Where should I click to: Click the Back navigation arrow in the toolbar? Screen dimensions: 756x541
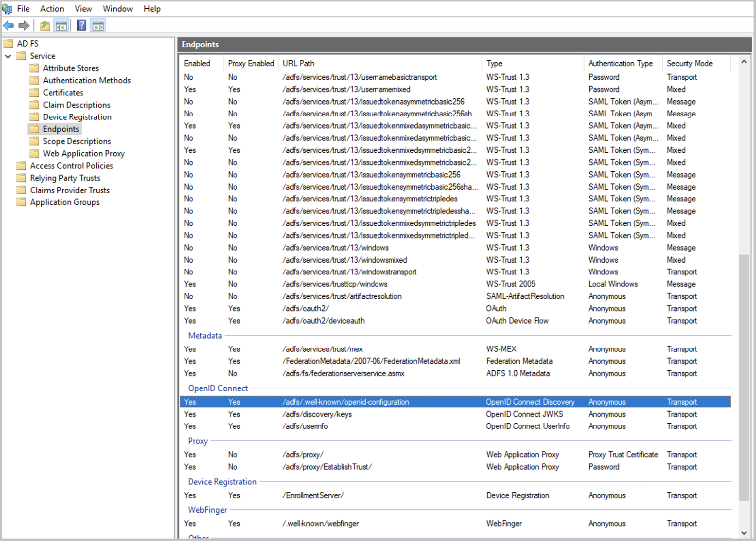(8, 25)
